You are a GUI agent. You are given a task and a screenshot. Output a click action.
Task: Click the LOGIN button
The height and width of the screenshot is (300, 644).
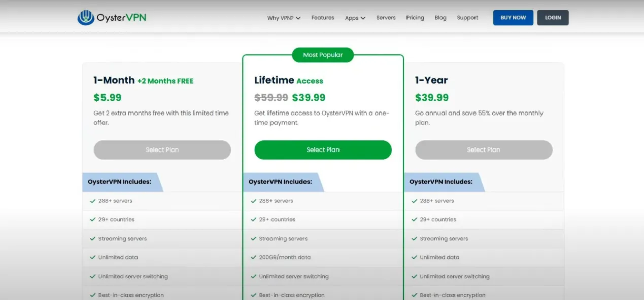pos(553,18)
